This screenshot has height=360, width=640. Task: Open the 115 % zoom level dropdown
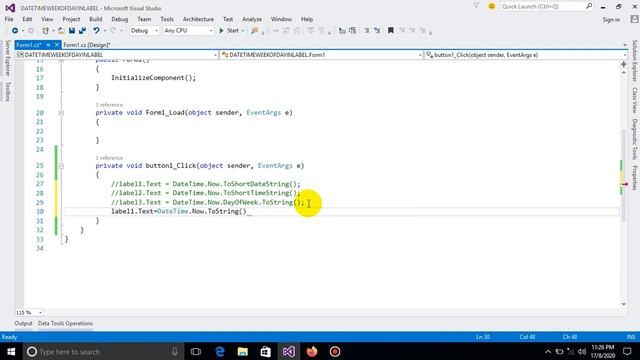[x=29, y=312]
